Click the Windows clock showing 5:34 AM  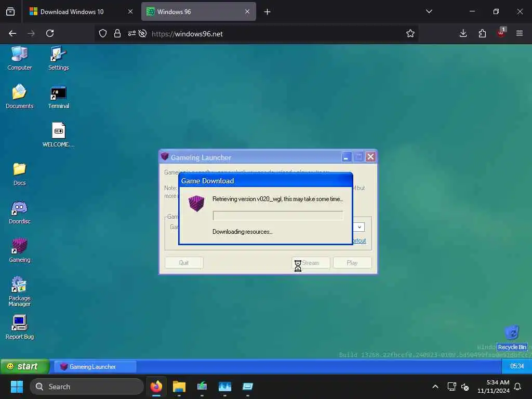coord(494,387)
